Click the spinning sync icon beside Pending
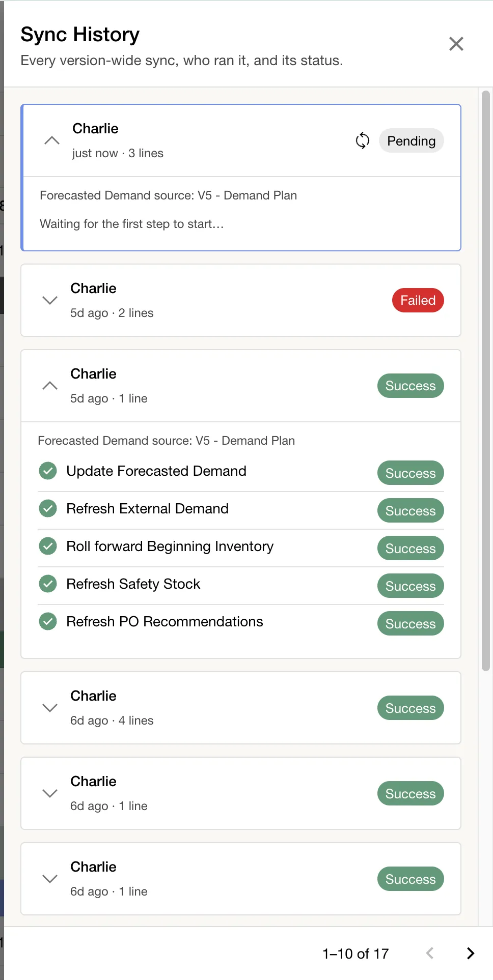 point(362,140)
